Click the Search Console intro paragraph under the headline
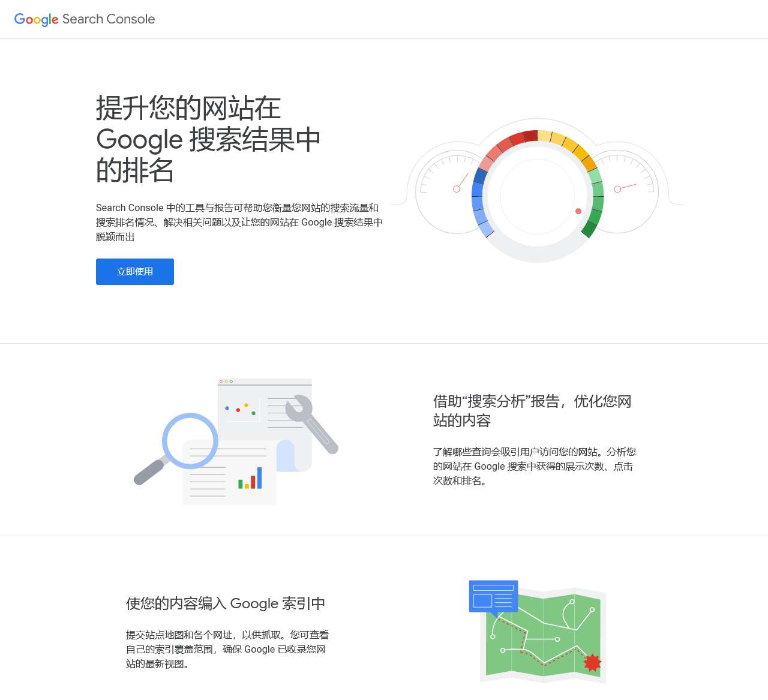 point(239,223)
